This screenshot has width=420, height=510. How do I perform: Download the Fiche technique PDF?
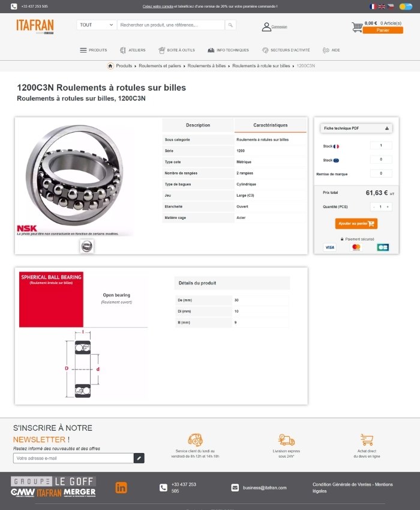(x=356, y=128)
